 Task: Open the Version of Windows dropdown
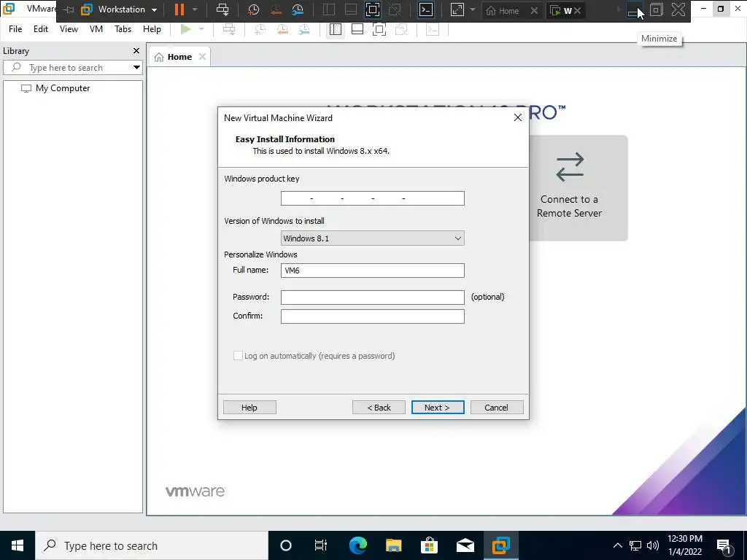point(373,238)
